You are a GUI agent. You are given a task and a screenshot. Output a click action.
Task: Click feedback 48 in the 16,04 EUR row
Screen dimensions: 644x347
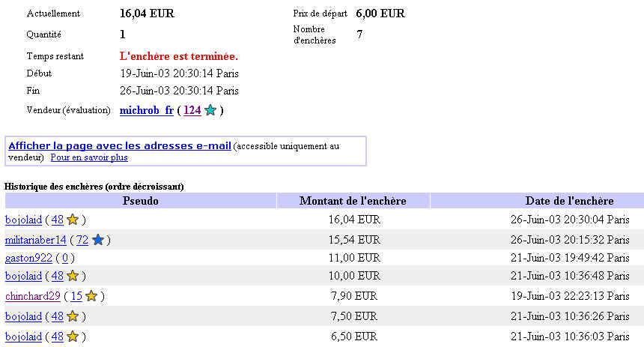(x=58, y=220)
